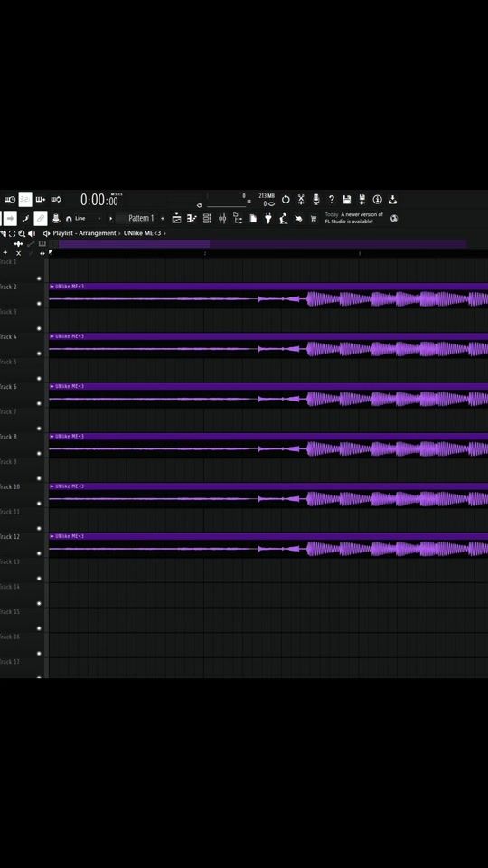Open the Mixer icon

coord(222,218)
